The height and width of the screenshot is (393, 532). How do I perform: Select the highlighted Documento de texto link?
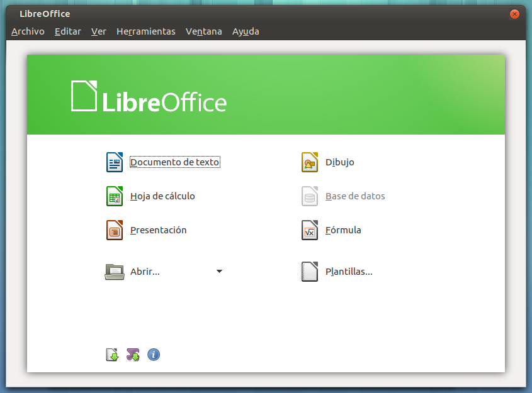pyautogui.click(x=174, y=162)
